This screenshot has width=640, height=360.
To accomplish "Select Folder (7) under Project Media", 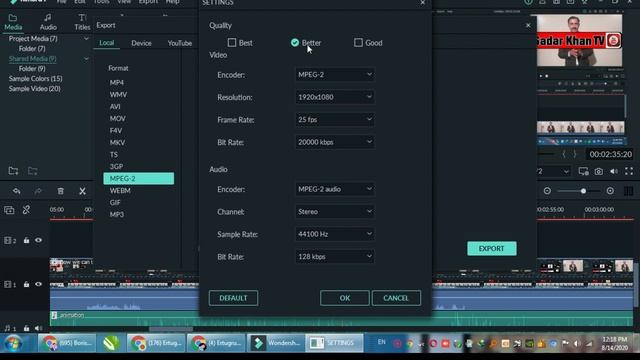I will coord(32,49).
